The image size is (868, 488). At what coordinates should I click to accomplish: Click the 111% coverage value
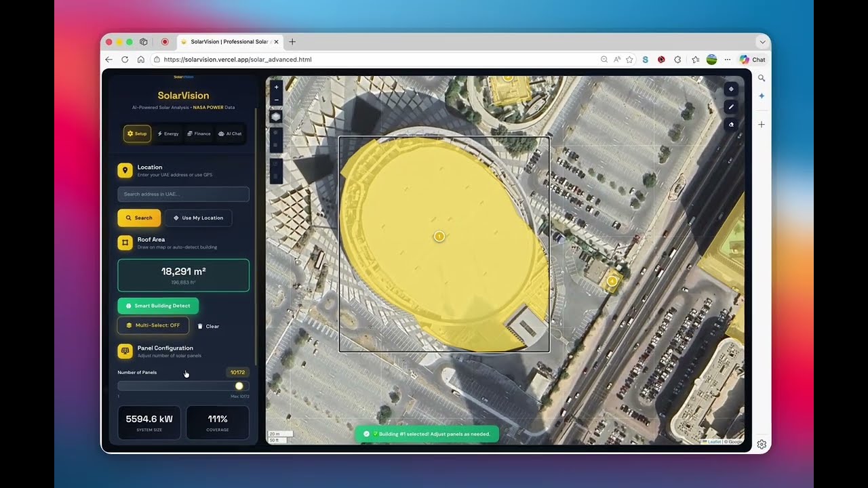click(x=218, y=419)
